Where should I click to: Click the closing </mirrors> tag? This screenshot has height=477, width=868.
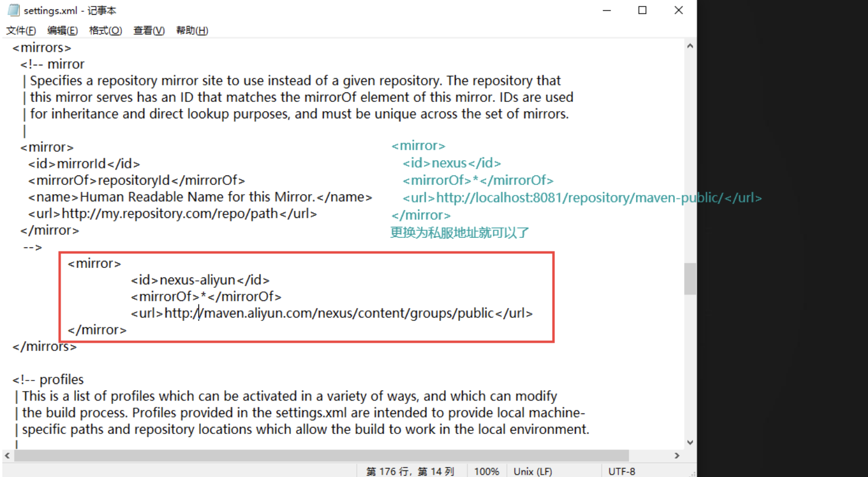45,346
